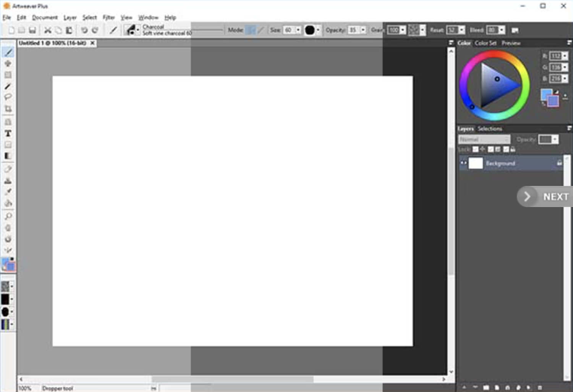The image size is (573, 392).
Task: Expand the Charcoal brush preset picker
Action: 138,30
